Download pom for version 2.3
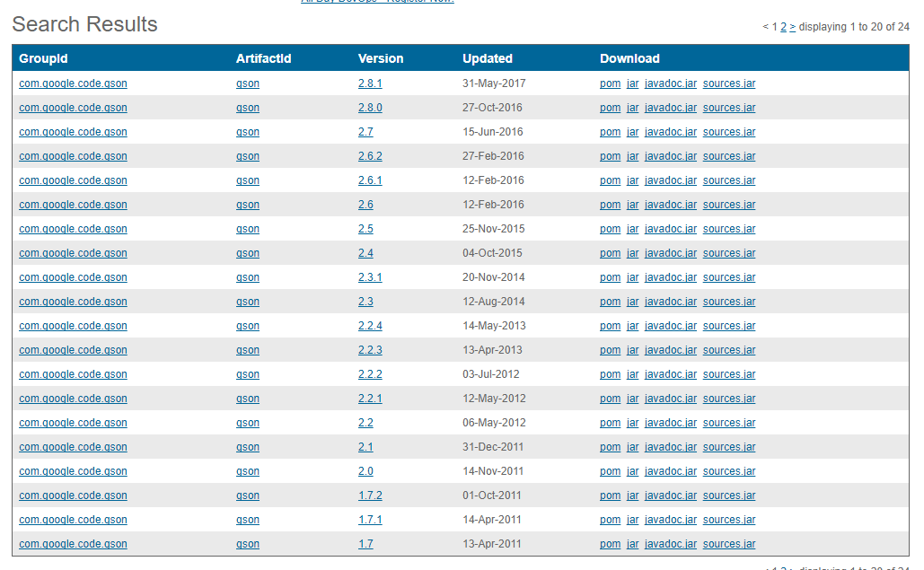The height and width of the screenshot is (570, 924). tap(610, 302)
